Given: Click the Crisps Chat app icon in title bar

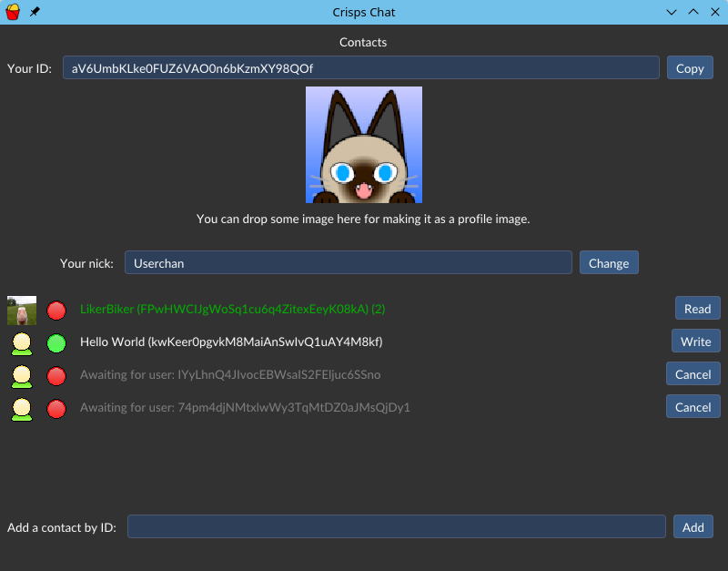Looking at the screenshot, I should click(13, 12).
